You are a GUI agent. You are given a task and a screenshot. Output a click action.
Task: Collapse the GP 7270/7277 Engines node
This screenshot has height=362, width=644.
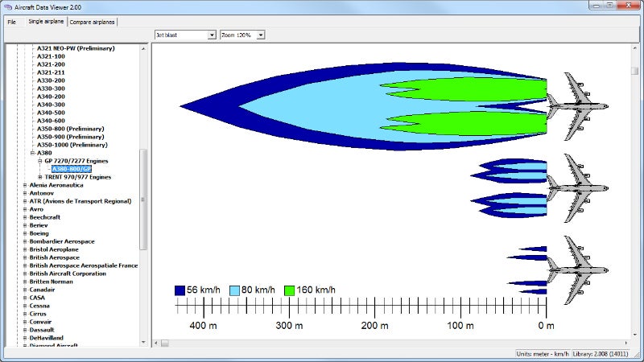40,161
